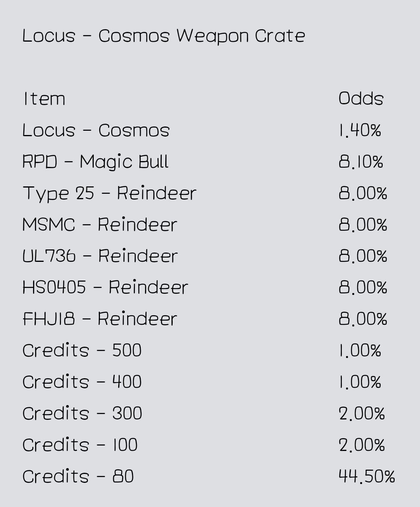Select the HS0405 - Reindeer item
The width and height of the screenshot is (420, 507).
(105, 288)
